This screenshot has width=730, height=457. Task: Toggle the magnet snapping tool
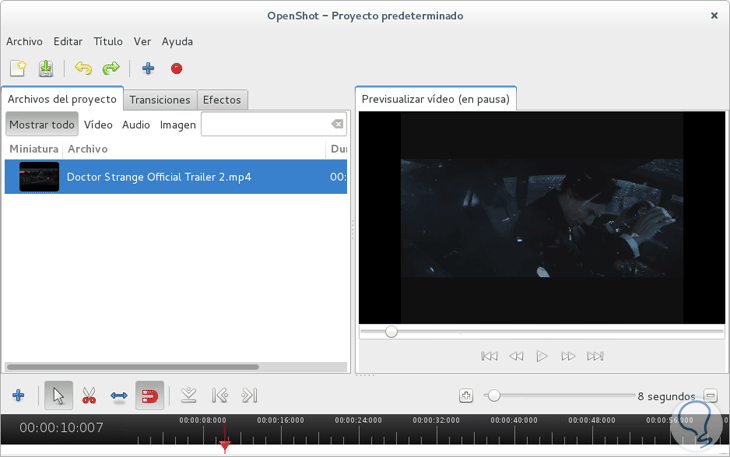point(149,396)
